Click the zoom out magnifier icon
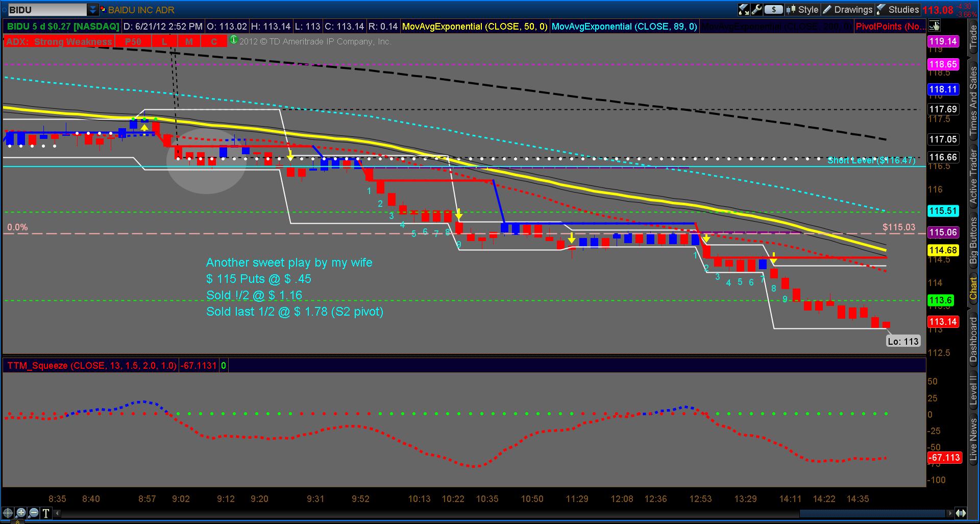 pyautogui.click(x=33, y=513)
